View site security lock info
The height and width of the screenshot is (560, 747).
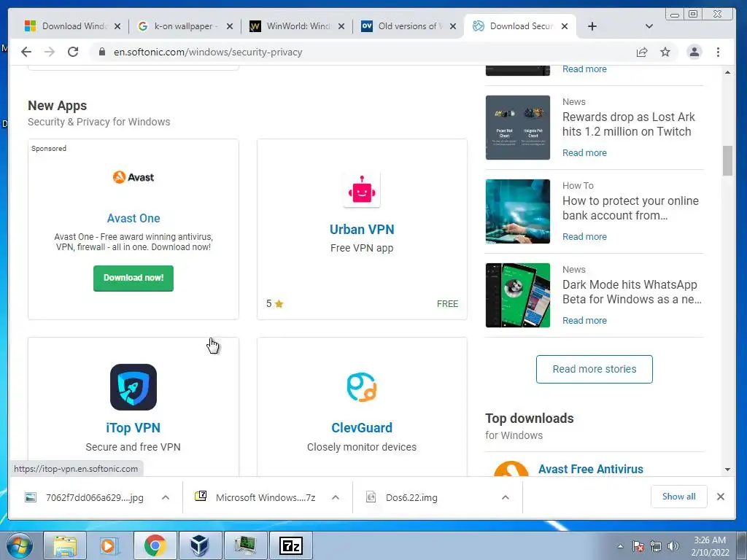(101, 52)
